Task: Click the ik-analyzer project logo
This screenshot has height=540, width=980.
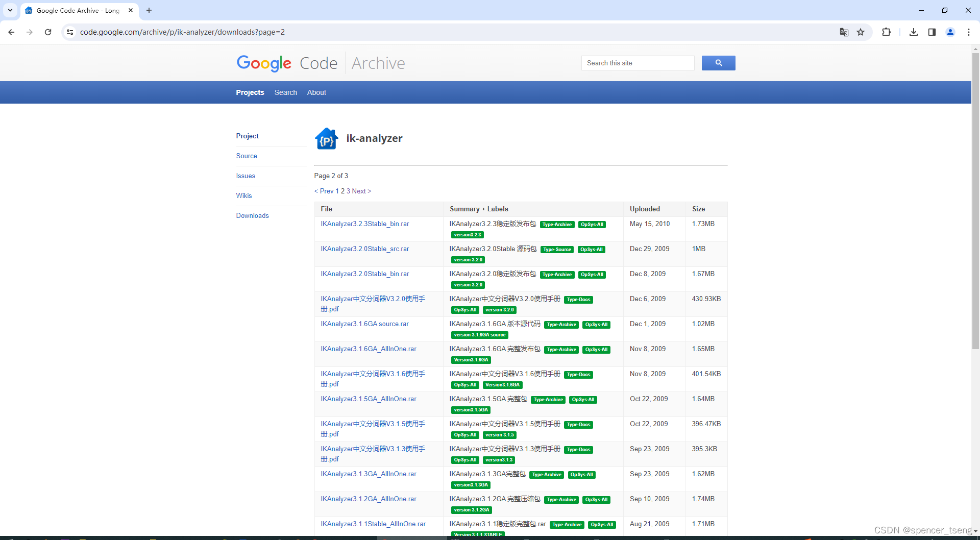Action: (x=327, y=138)
